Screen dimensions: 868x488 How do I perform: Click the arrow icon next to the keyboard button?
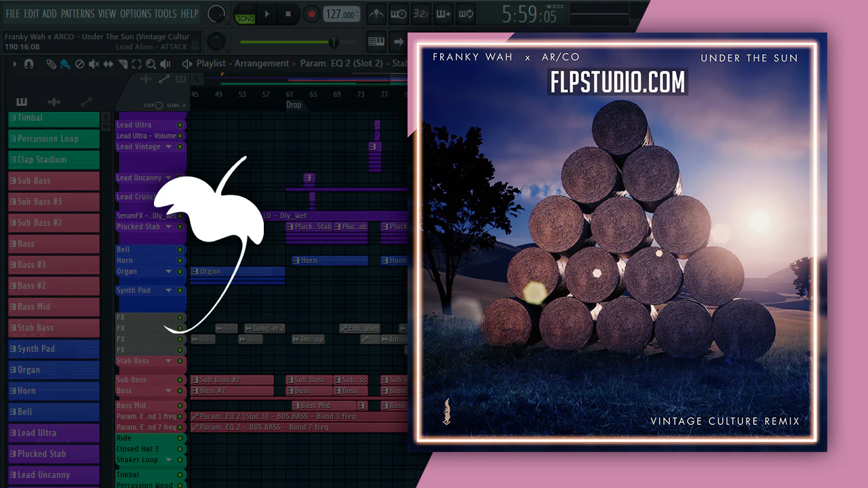[399, 41]
